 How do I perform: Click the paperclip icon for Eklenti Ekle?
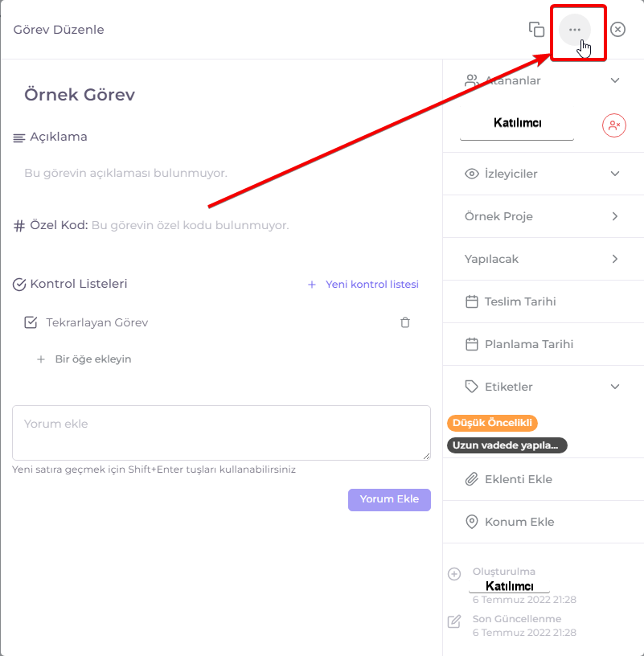pos(472,479)
